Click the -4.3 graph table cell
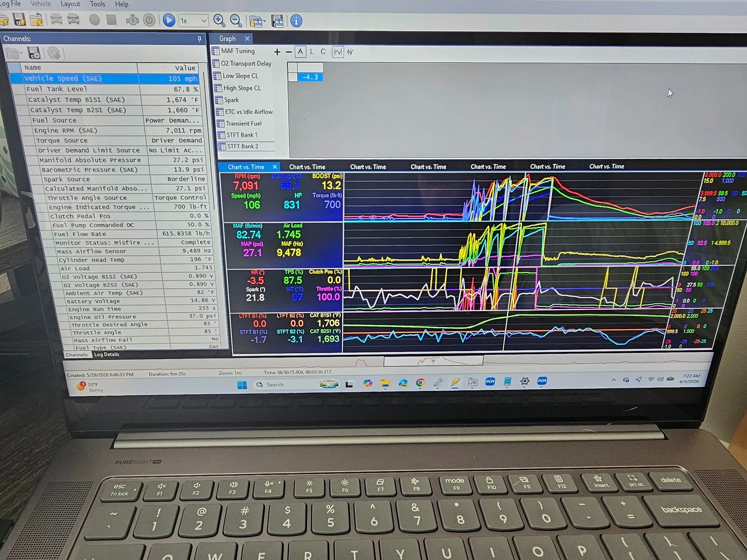The width and height of the screenshot is (747, 560). (x=310, y=77)
